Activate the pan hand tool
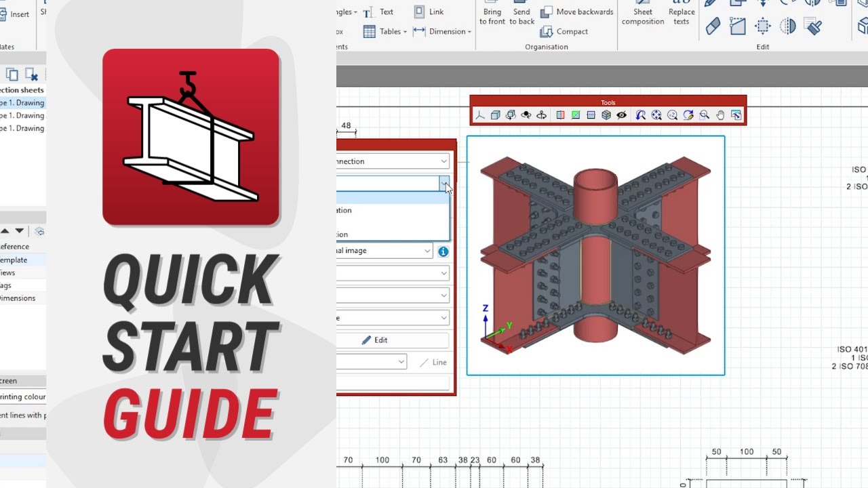Viewport: 868px width, 488px height. click(720, 115)
